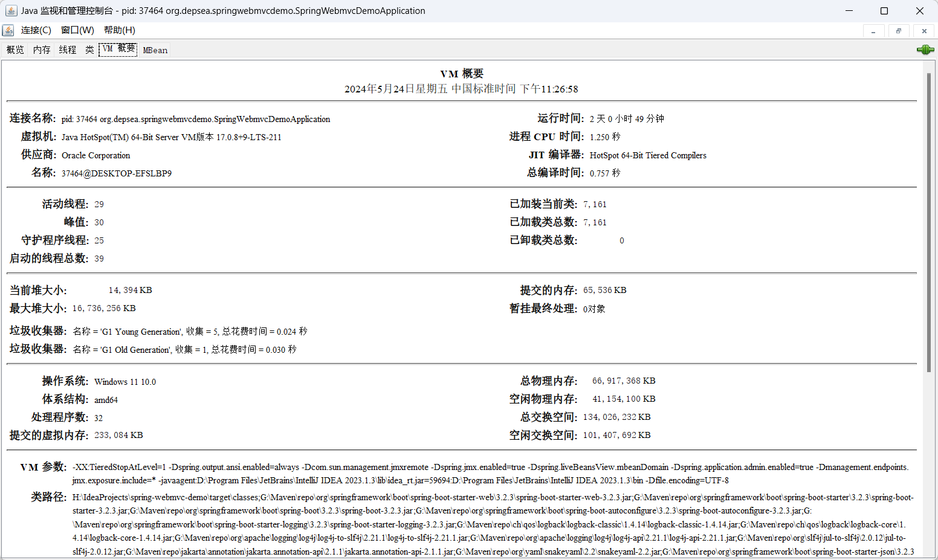Open the MBean tab
This screenshot has width=938, height=560.
pos(155,50)
